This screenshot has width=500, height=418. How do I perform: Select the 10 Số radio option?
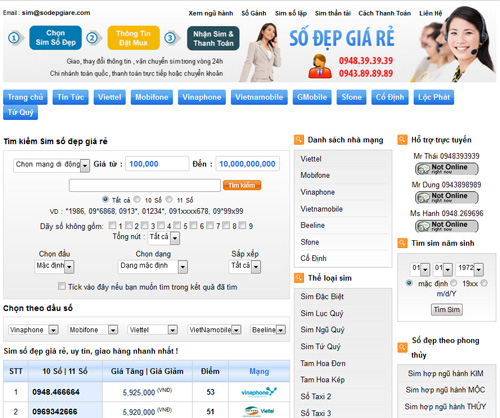pyautogui.click(x=137, y=199)
